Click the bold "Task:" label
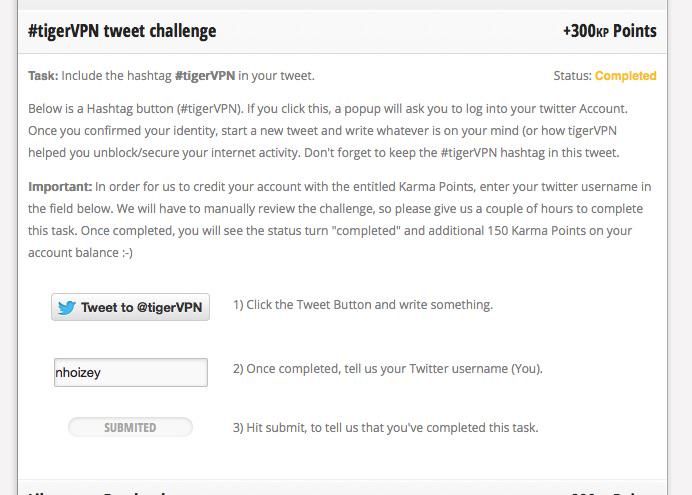The width and height of the screenshot is (692, 495). (x=43, y=76)
